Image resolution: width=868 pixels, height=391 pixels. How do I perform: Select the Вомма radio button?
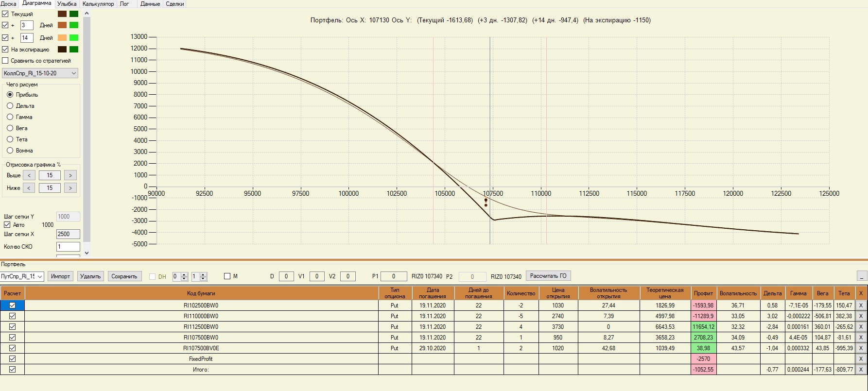[10, 151]
